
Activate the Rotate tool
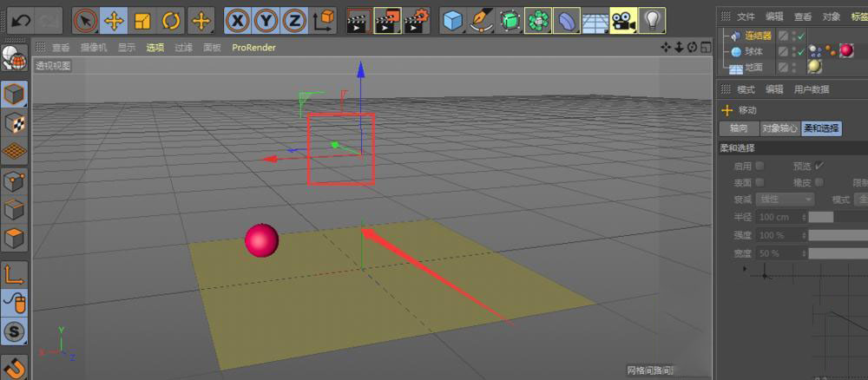172,19
